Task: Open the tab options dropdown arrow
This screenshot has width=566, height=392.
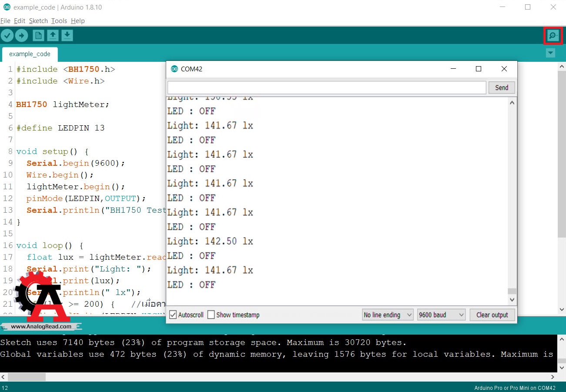Action: coord(551,53)
